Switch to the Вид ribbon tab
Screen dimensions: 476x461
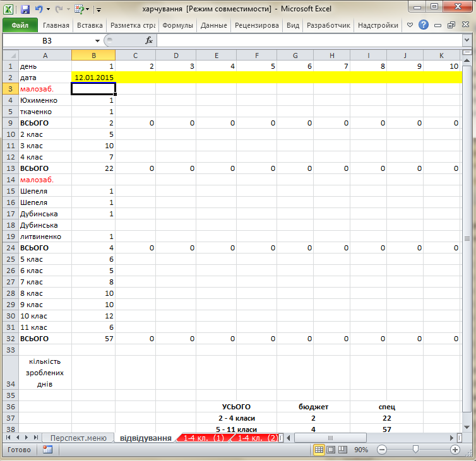click(x=293, y=25)
